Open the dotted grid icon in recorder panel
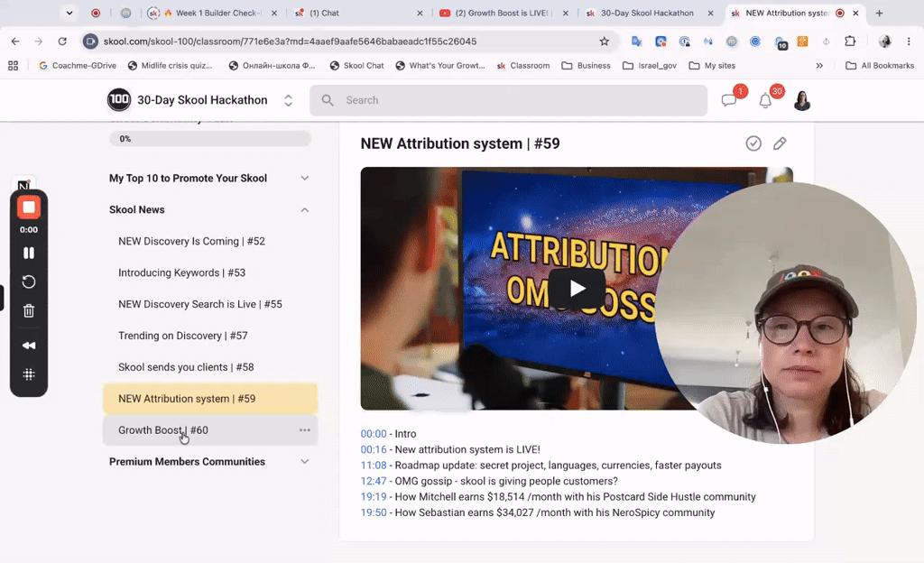 (x=28, y=374)
